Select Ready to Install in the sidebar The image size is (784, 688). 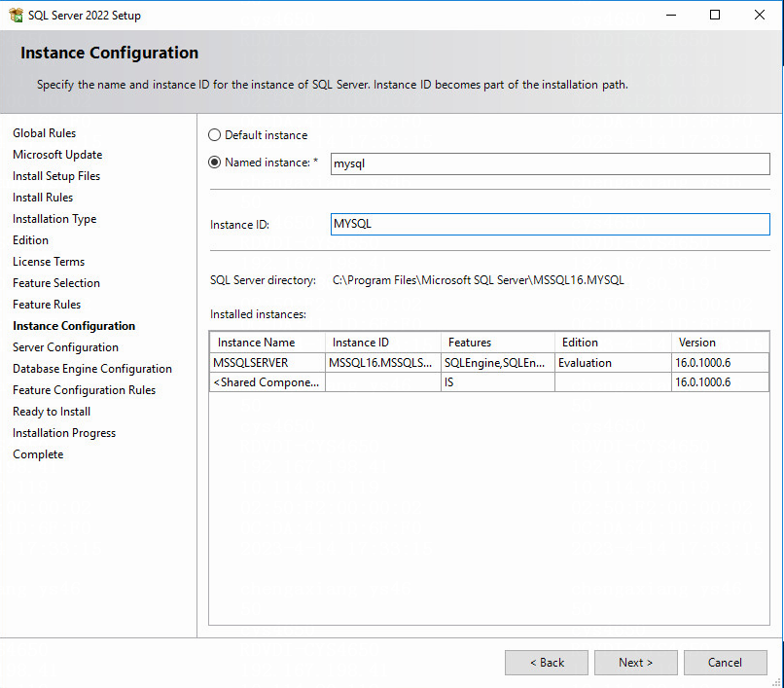(x=52, y=412)
